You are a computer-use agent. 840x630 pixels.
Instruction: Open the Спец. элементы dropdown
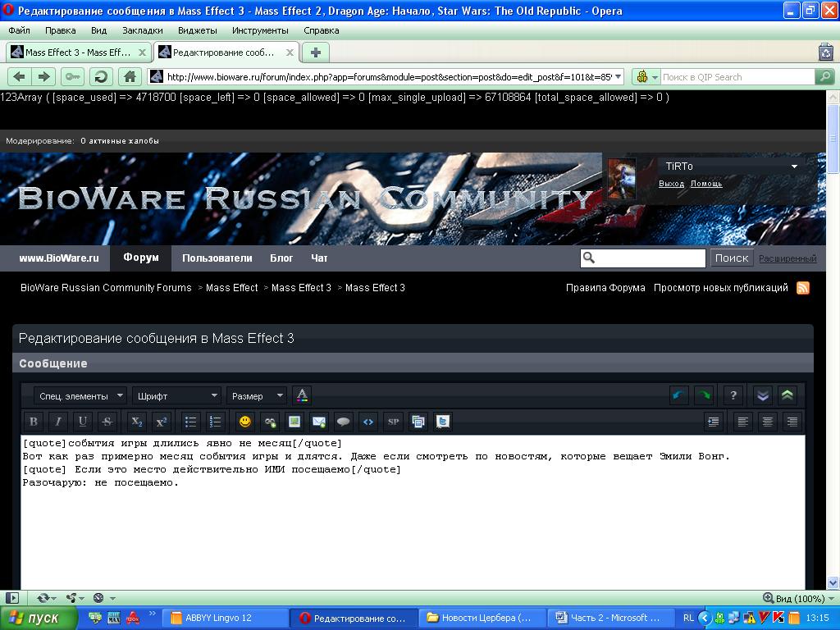(80, 396)
